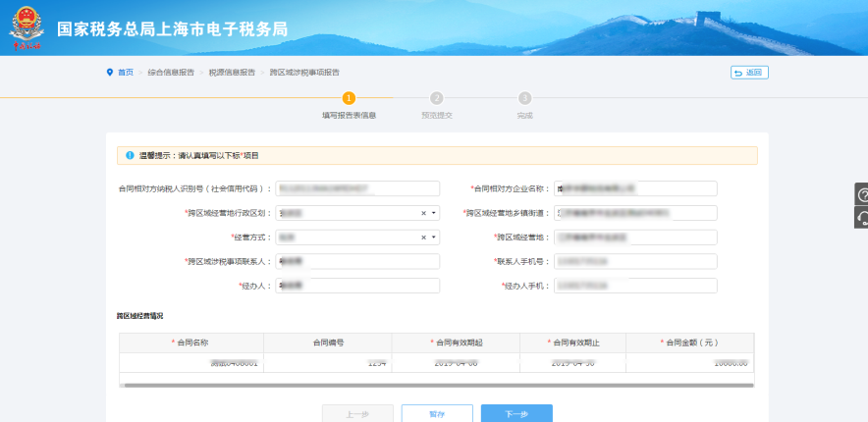Open the 税源信息报告 breadcrumb
Viewport: 868px width, 422px height.
pos(232,73)
